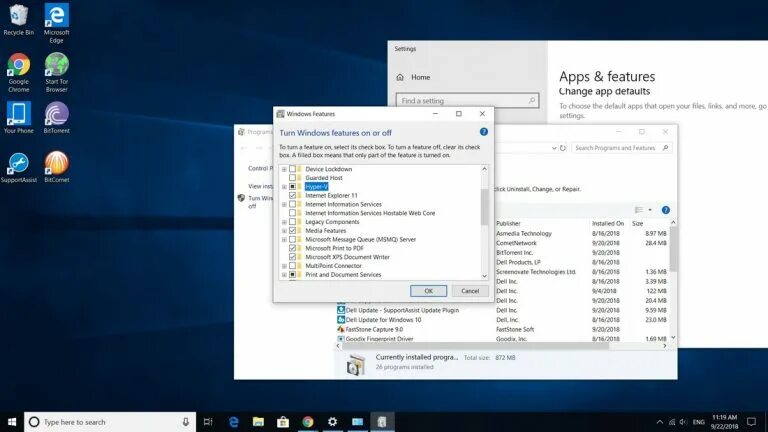This screenshot has height=432, width=768.
Task: Open File Explorer from the taskbar
Action: [x=258, y=422]
